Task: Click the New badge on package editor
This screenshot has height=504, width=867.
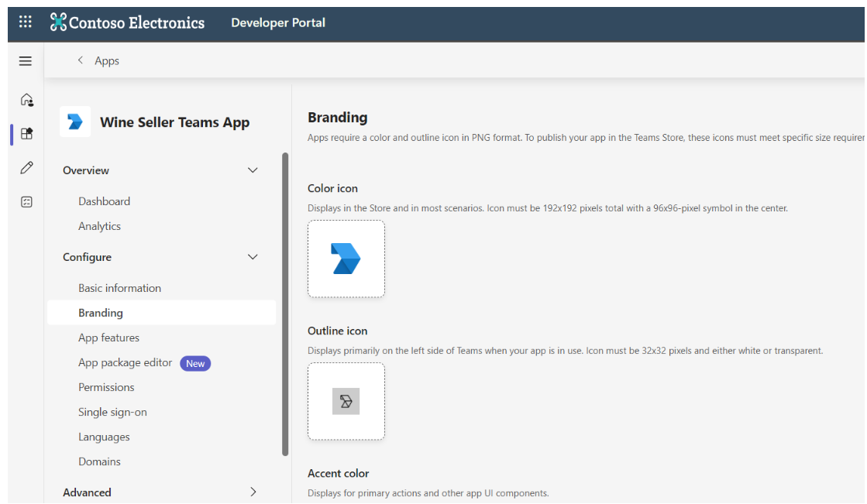Action: 195,363
